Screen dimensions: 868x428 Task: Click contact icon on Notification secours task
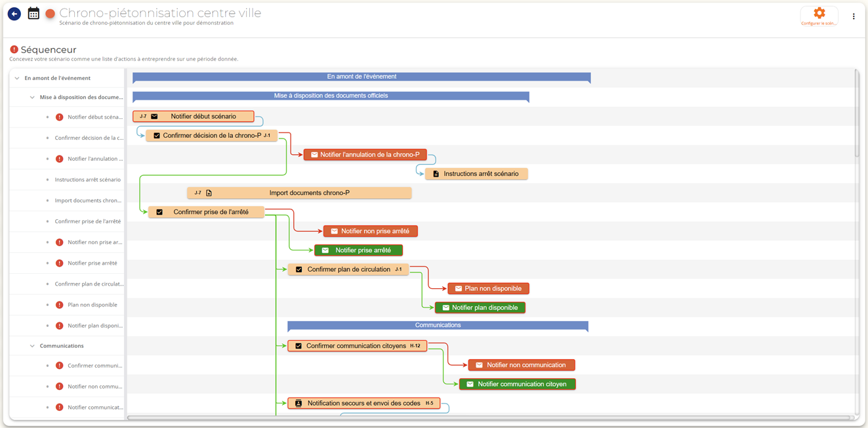click(299, 403)
